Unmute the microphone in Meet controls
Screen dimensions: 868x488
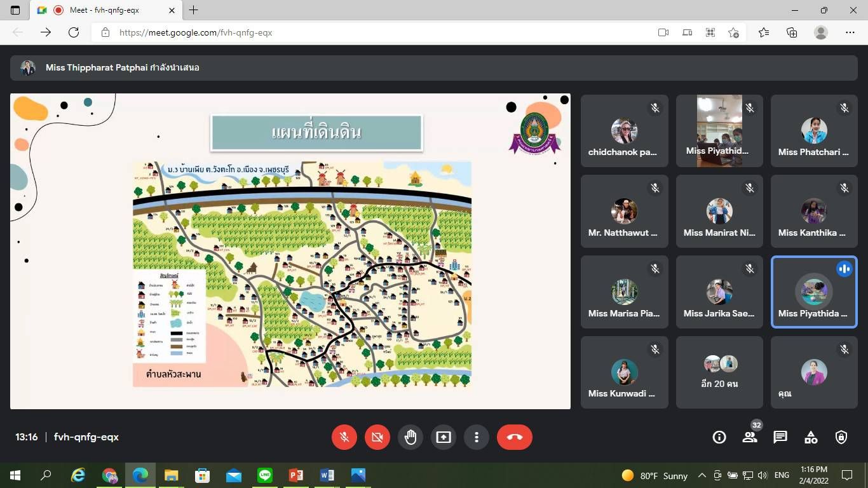pos(344,437)
